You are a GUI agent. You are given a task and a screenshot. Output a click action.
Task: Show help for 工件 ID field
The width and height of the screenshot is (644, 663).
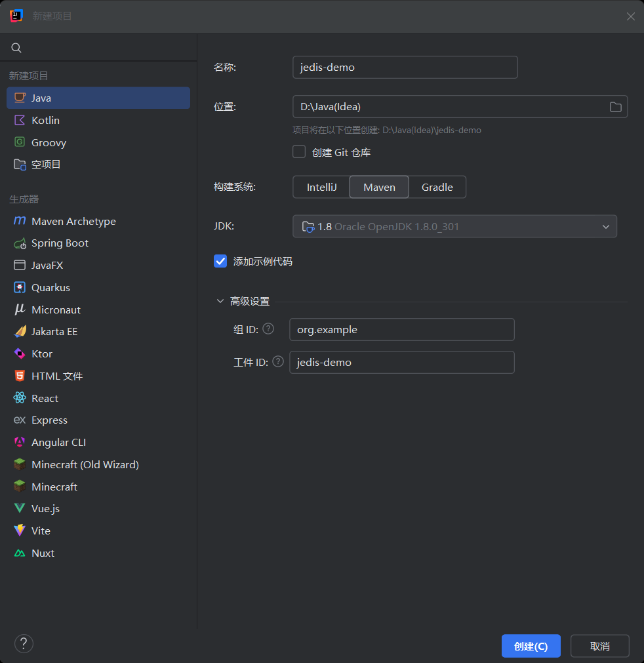278,361
